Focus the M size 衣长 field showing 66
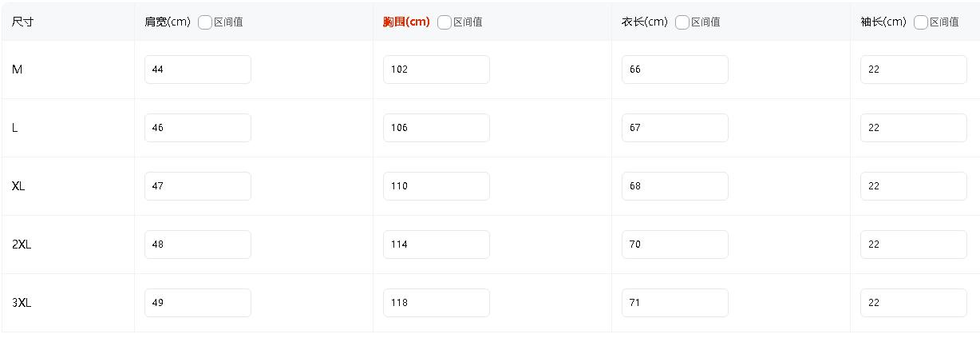The height and width of the screenshot is (342, 980). pyautogui.click(x=674, y=70)
